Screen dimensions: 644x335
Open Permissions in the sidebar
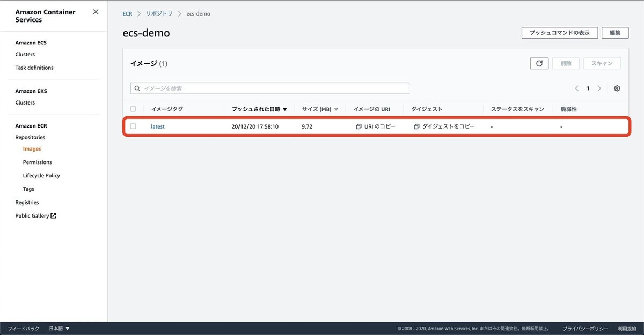[38, 162]
